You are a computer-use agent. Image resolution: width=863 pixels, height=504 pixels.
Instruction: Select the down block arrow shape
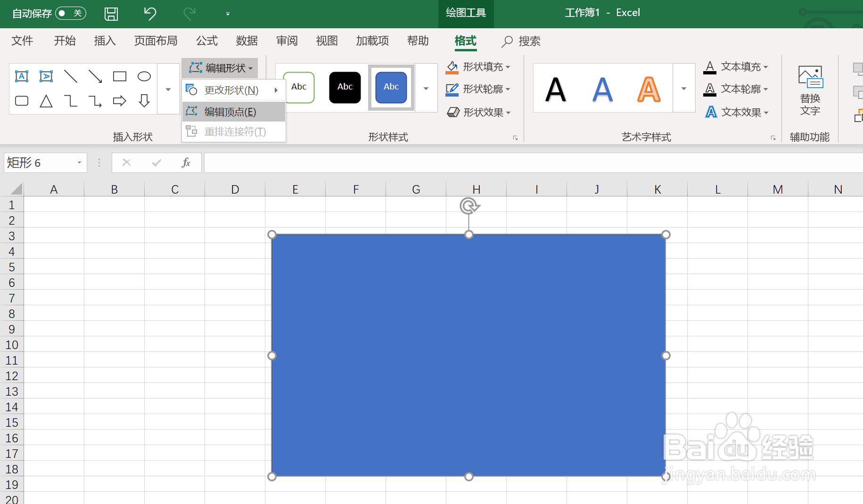[144, 101]
